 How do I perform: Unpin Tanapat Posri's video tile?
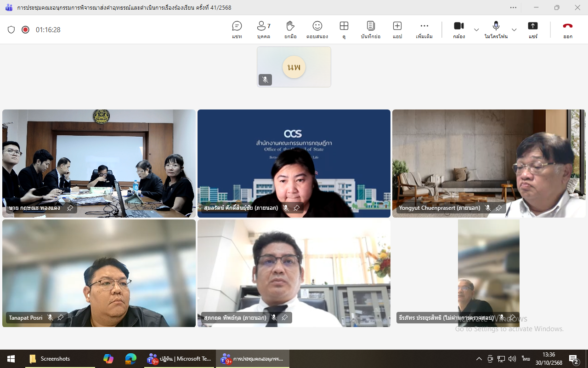(x=61, y=318)
